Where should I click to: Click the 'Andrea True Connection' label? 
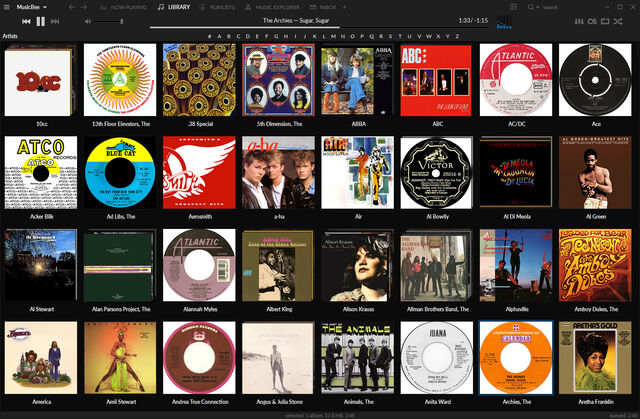coord(200,402)
